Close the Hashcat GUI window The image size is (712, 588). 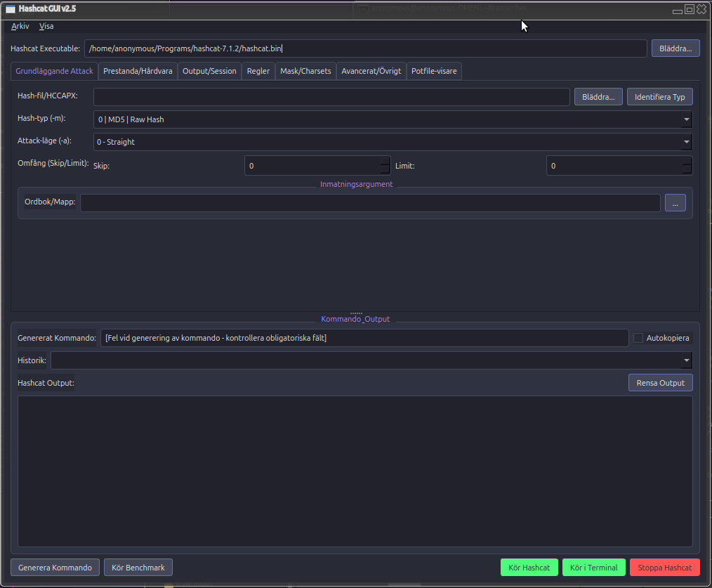point(701,9)
